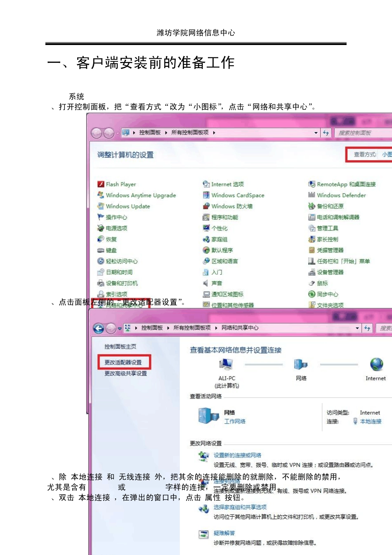Click 控制面板主页 in left pane
This screenshot has width=392, height=555.
click(120, 347)
